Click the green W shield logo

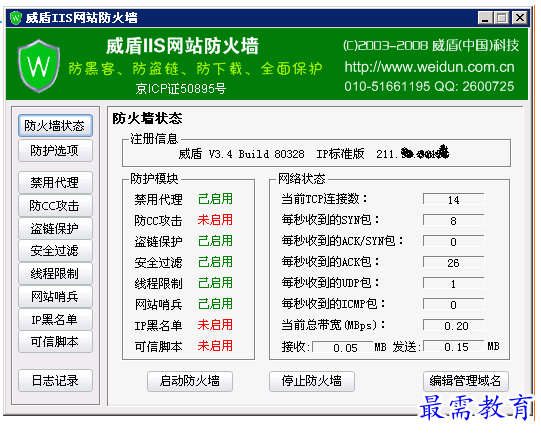point(39,66)
